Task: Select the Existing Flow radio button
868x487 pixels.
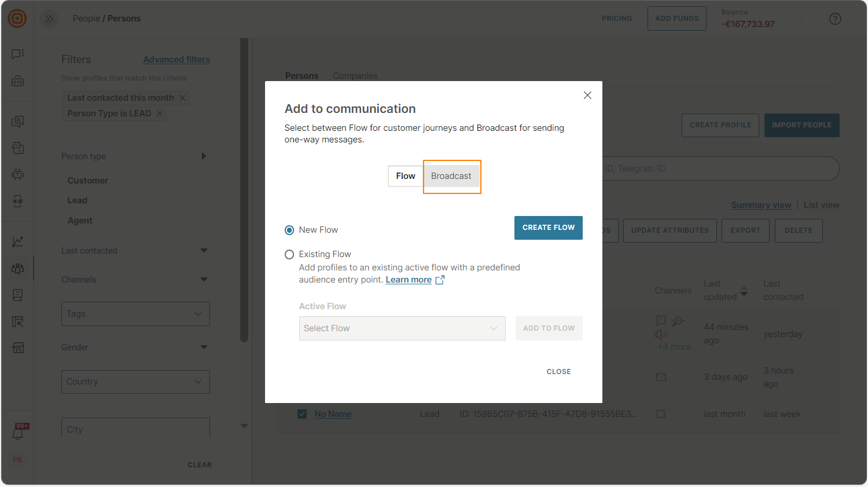Action: (x=289, y=254)
